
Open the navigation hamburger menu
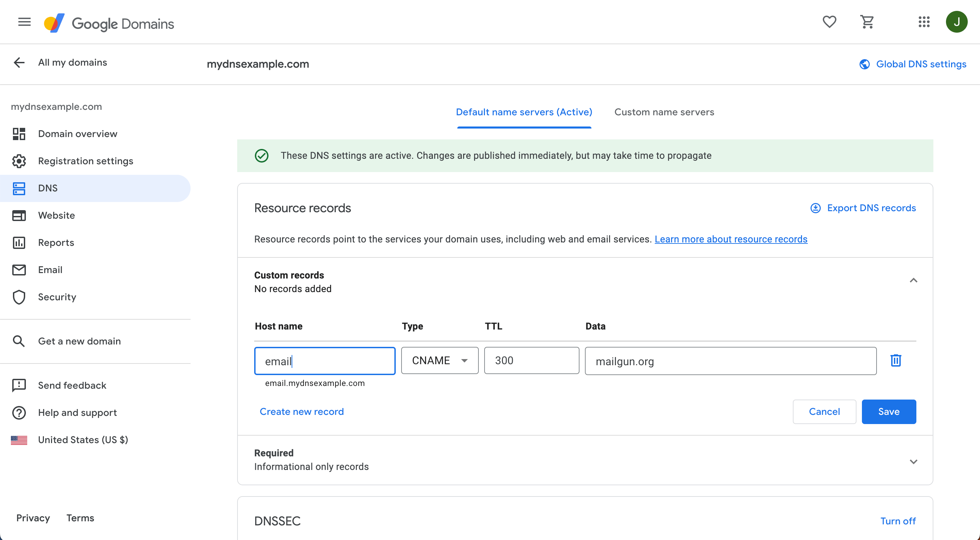point(24,22)
